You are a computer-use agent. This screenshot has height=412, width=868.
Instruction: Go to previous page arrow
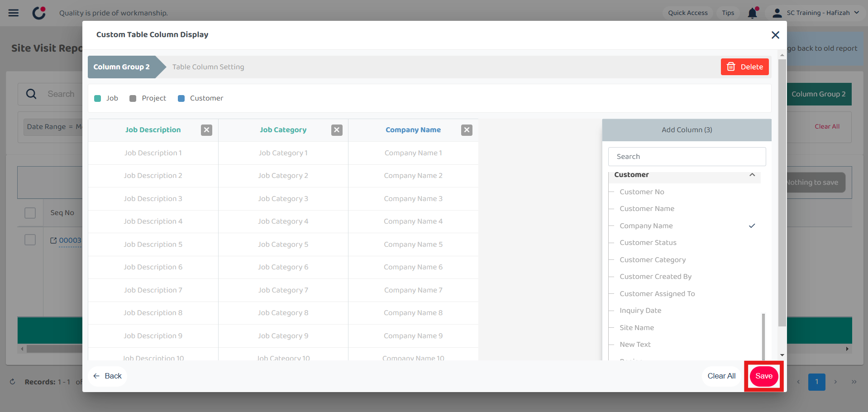(798, 382)
